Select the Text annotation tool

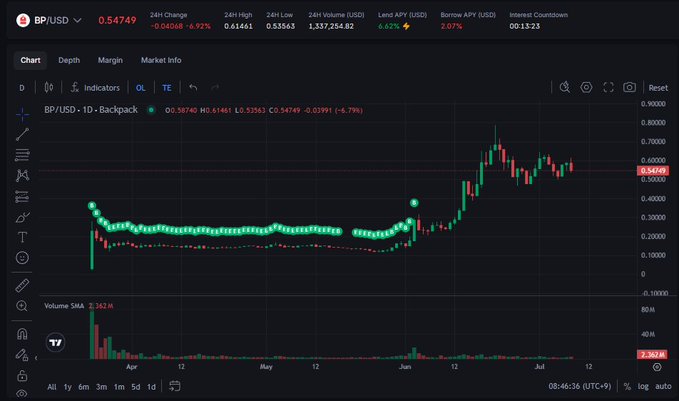click(22, 237)
